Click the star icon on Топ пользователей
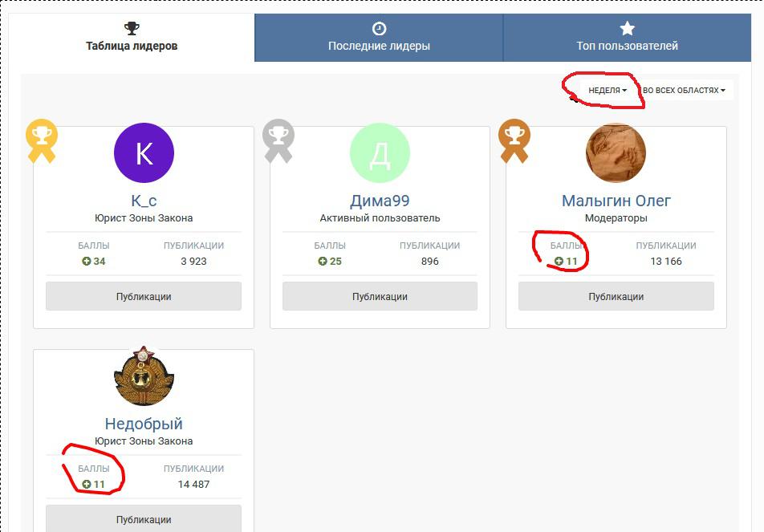The height and width of the screenshot is (532, 764). tap(627, 28)
